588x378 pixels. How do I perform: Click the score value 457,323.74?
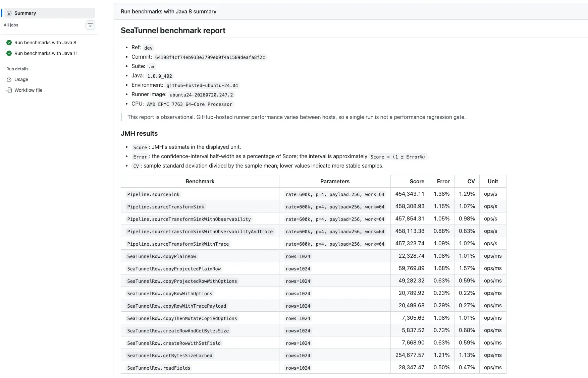click(x=410, y=243)
